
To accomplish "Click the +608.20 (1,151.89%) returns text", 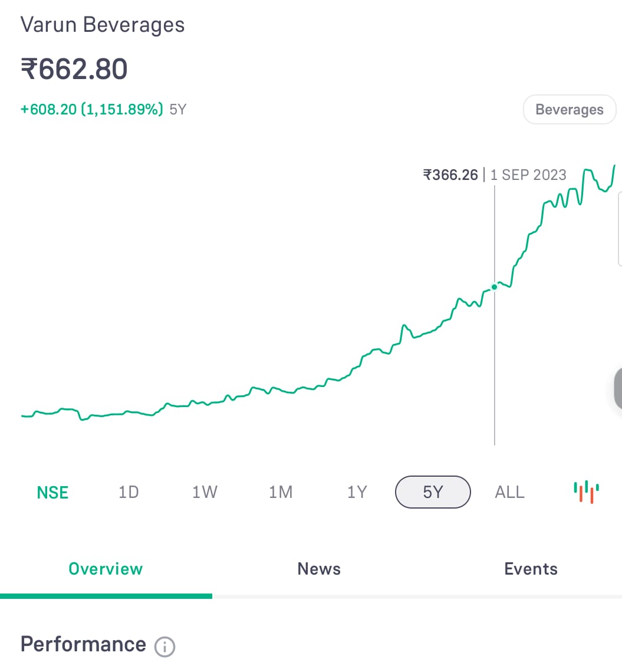I will (x=91, y=109).
